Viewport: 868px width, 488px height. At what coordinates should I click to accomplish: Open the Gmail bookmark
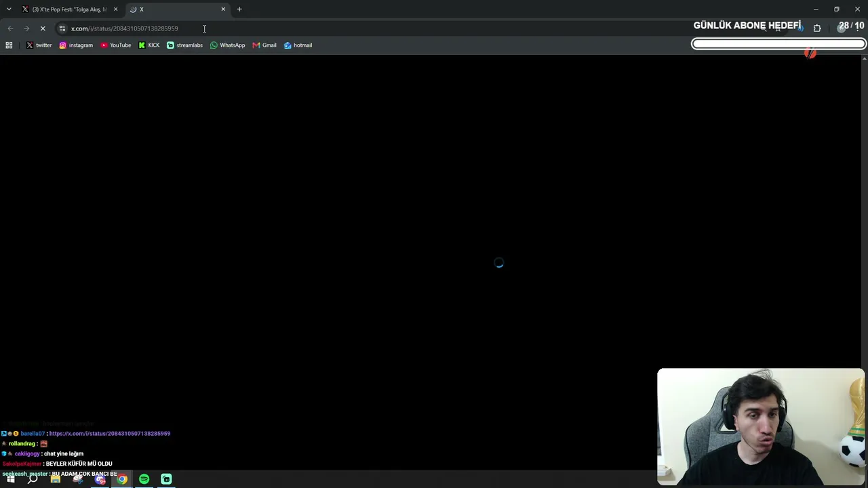tap(264, 45)
